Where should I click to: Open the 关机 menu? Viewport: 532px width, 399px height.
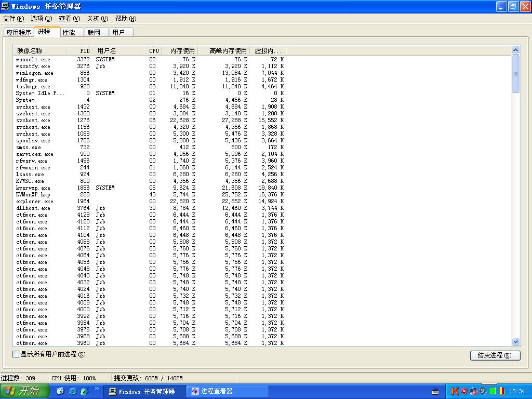pyautogui.click(x=97, y=19)
